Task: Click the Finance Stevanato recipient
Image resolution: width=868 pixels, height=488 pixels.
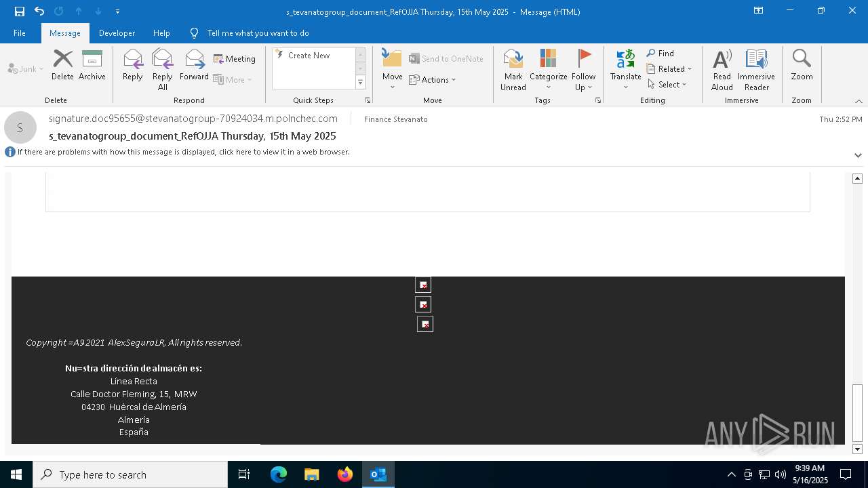Action: click(x=395, y=119)
